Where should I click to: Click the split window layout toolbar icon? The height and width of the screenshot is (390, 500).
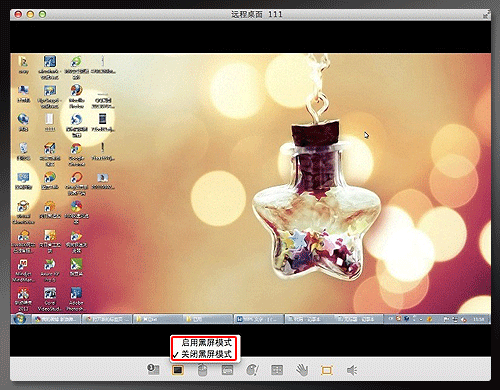pos(277,370)
